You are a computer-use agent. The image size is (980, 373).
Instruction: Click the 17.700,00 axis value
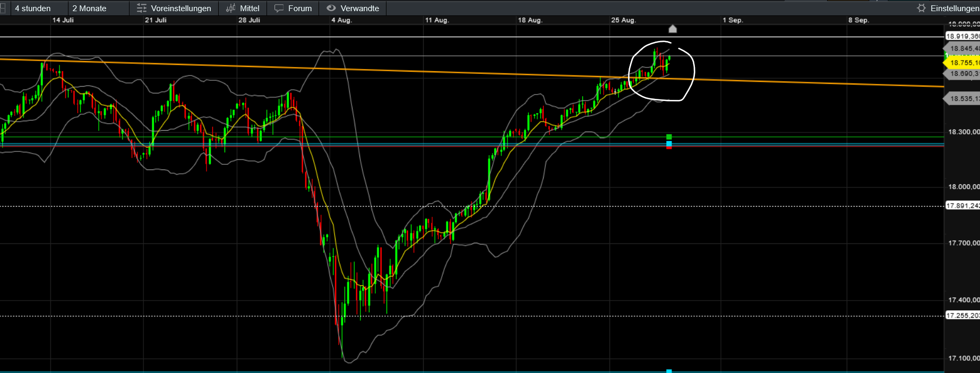click(964, 243)
